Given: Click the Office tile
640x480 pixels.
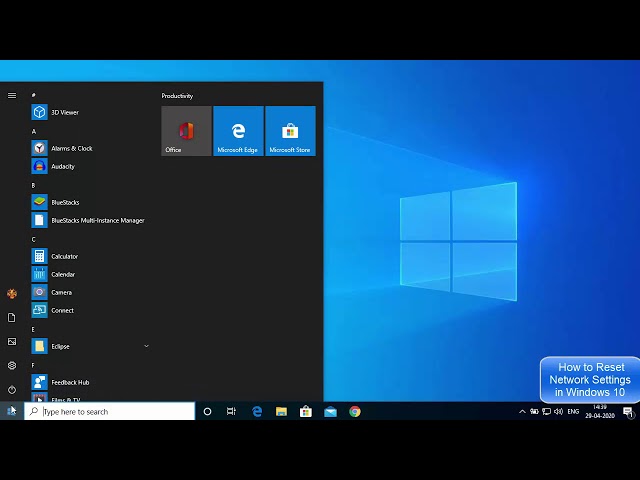Looking at the screenshot, I should coord(187,131).
